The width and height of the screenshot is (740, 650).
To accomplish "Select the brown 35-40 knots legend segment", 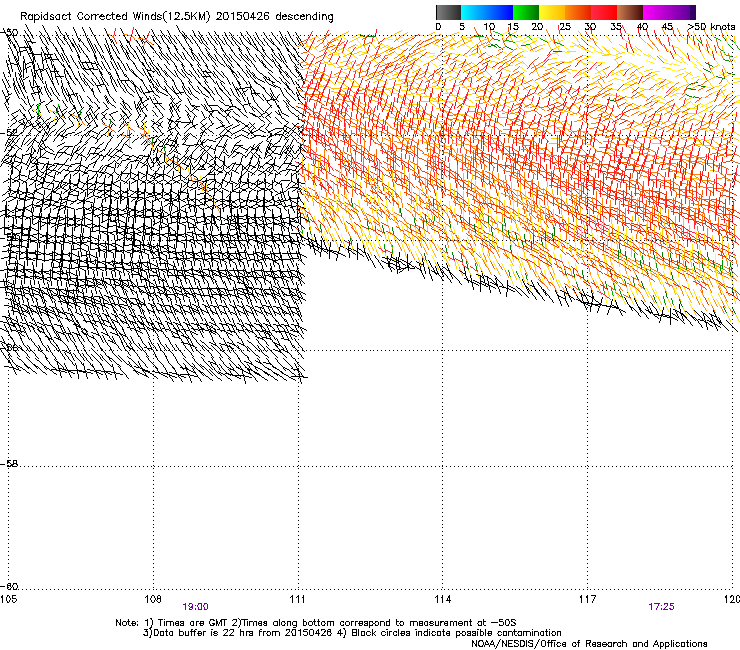I will (x=630, y=12).
